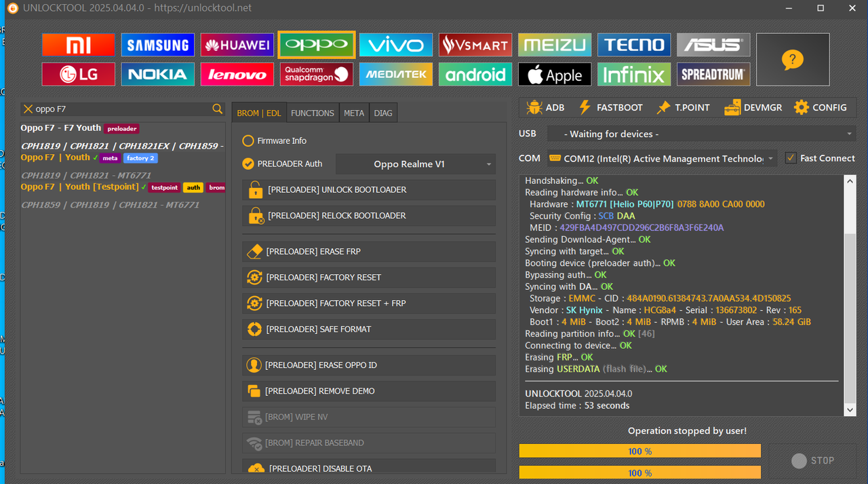This screenshot has width=868, height=484.
Task: Switch to the DIAG tab
Action: click(383, 113)
